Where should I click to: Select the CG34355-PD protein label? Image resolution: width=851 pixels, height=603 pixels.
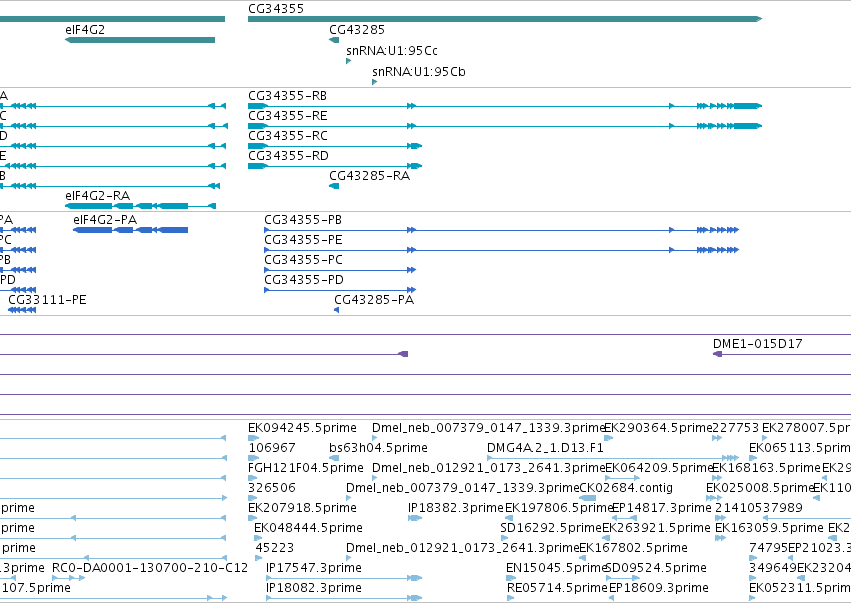[304, 280]
